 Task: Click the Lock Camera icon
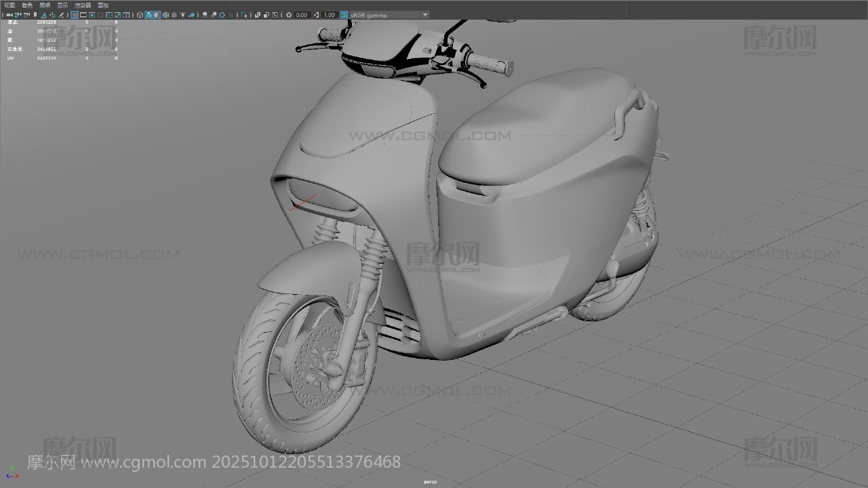pos(18,15)
